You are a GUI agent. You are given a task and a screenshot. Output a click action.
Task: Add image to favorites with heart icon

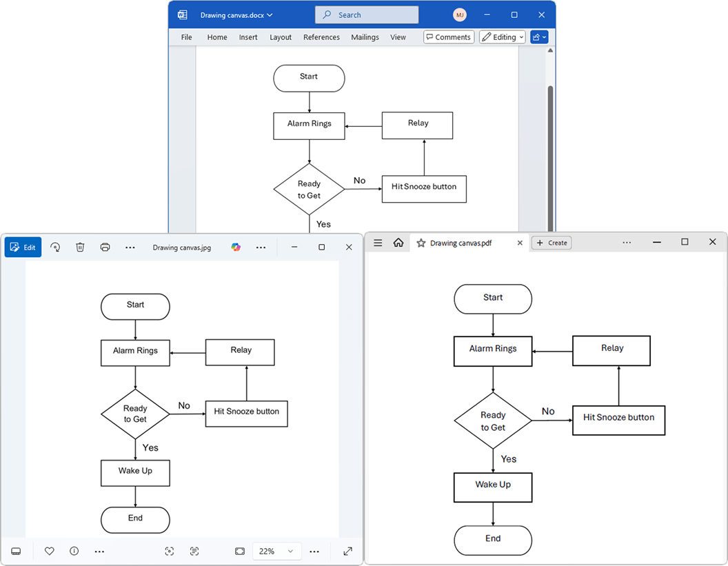click(x=49, y=551)
